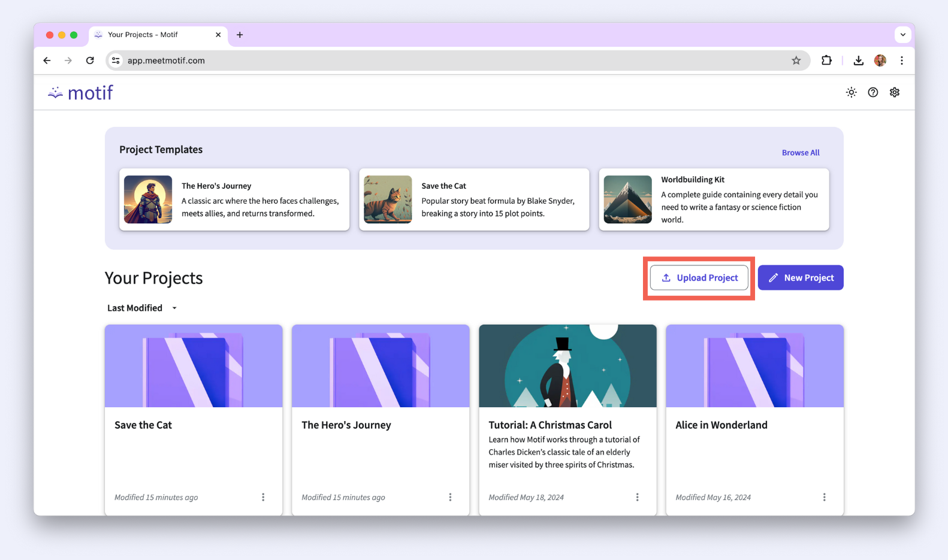Click the browser forward arrow
The height and width of the screenshot is (560, 948).
tap(68, 60)
